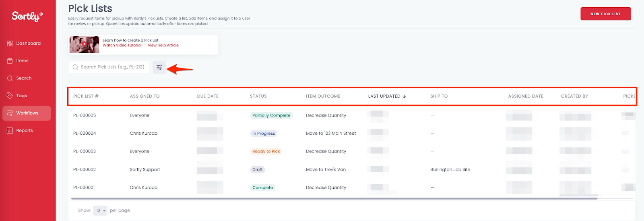Select the Workflows sidebar icon

pos(10,113)
